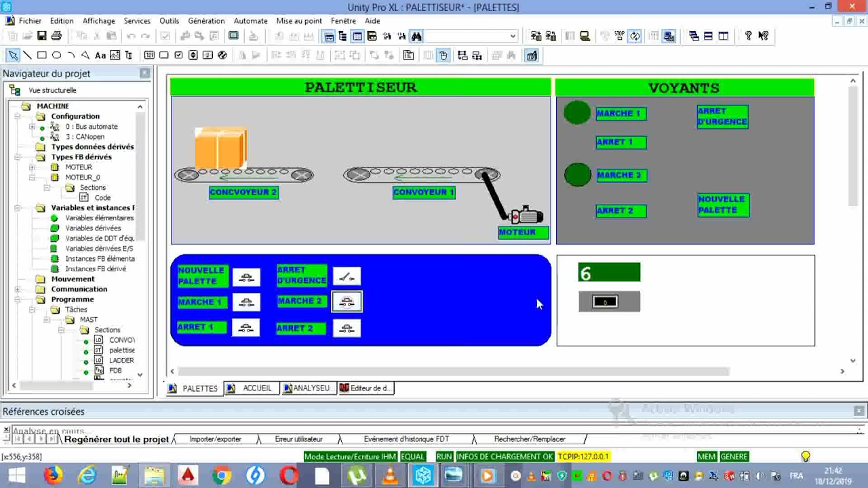Expand the 0 : Bus automate node
868x488 pixels.
coord(32,127)
